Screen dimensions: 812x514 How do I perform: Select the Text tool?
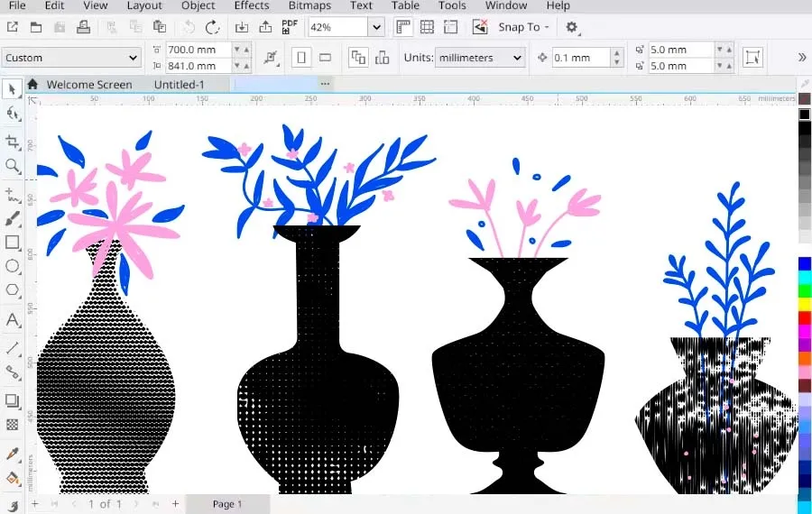coord(13,320)
